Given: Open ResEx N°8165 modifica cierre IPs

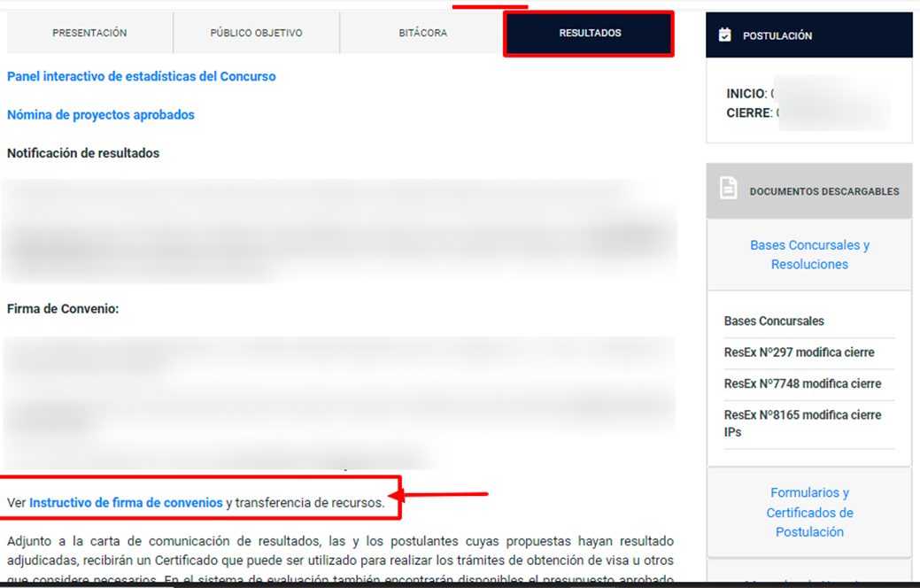Looking at the screenshot, I should tap(802, 423).
